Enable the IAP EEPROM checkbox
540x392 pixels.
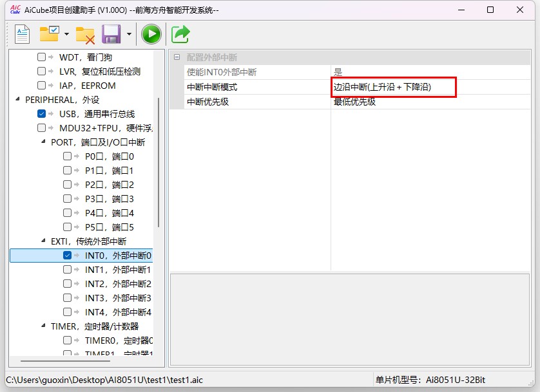pos(41,85)
